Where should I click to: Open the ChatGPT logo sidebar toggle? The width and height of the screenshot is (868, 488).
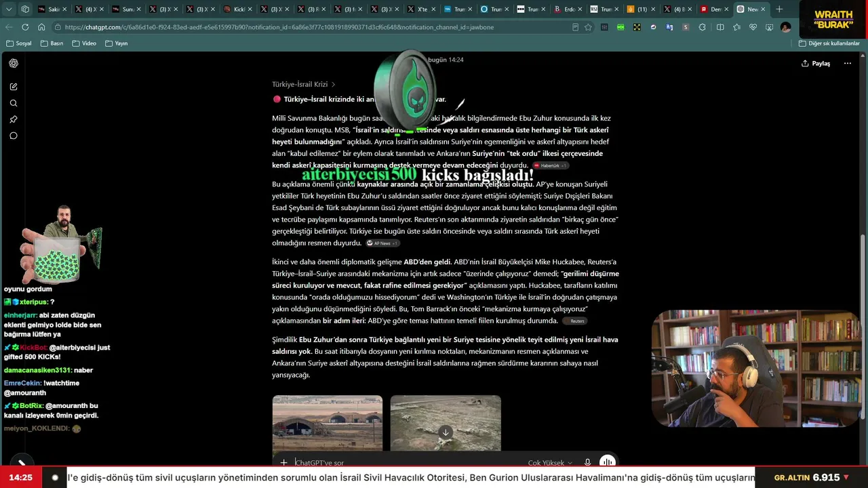pos(14,63)
